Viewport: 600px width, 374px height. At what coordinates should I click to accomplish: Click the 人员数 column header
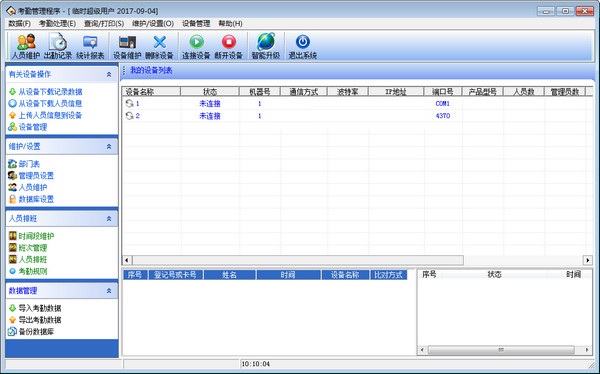coord(523,91)
